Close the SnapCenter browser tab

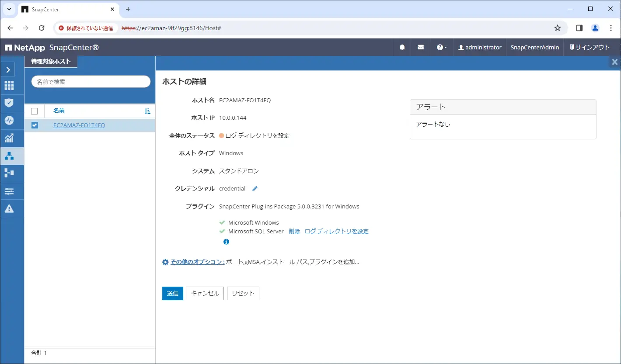coord(112,9)
